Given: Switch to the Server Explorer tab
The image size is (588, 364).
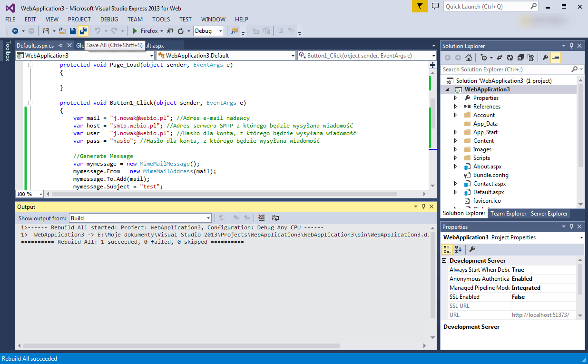Looking at the screenshot, I should (549, 214).
